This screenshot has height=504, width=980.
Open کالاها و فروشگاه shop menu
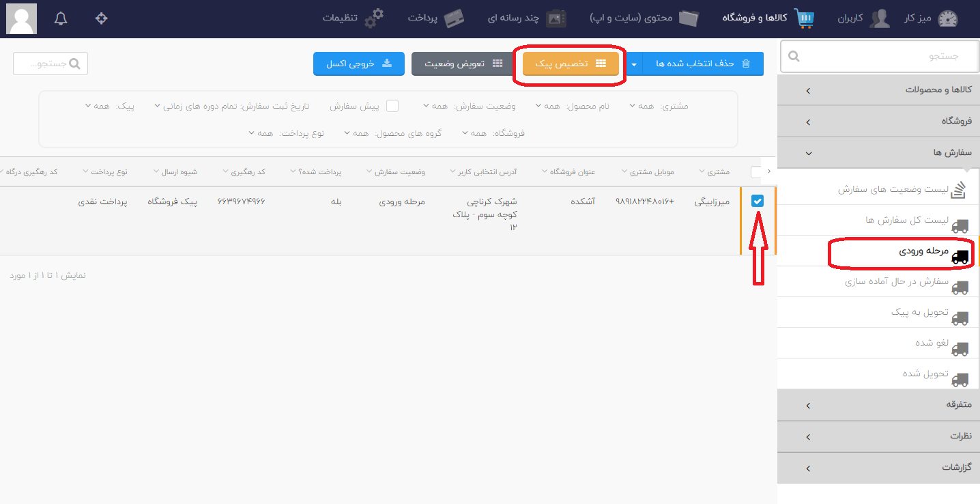[768, 18]
